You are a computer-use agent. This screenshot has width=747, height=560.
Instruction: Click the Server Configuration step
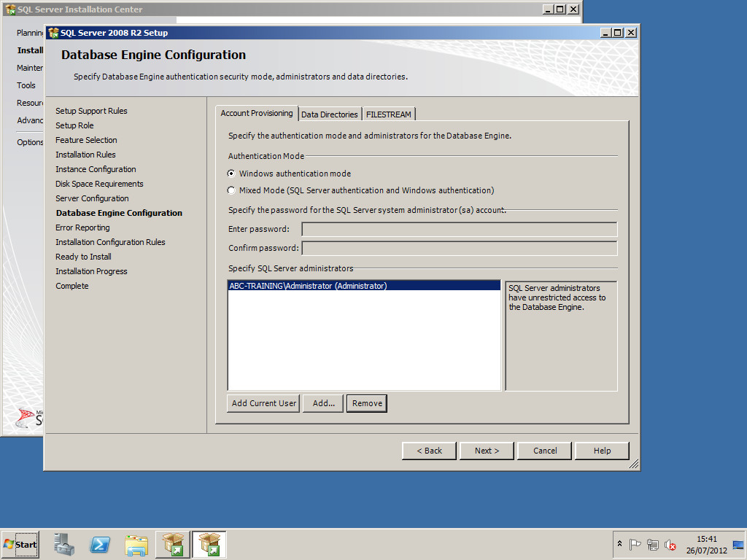pos(92,198)
